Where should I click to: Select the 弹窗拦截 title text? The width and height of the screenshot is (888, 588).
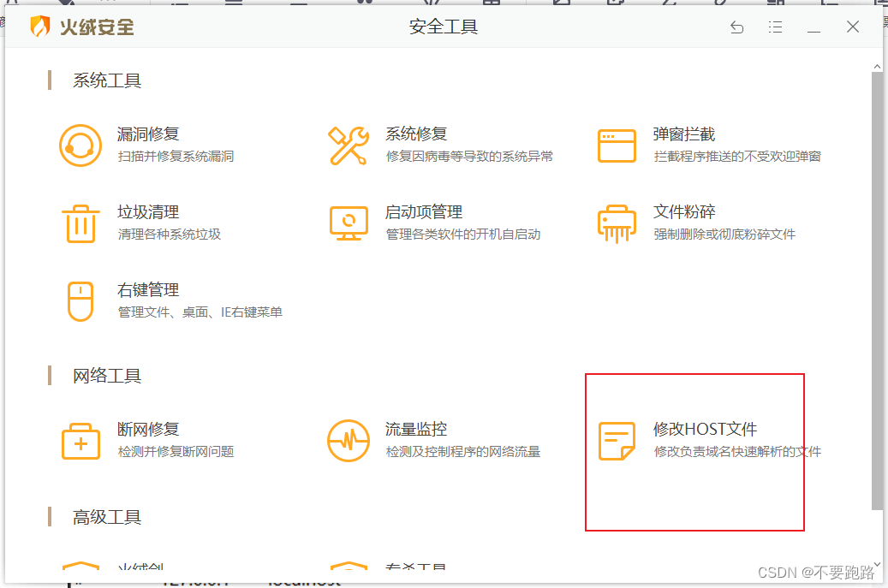684,134
